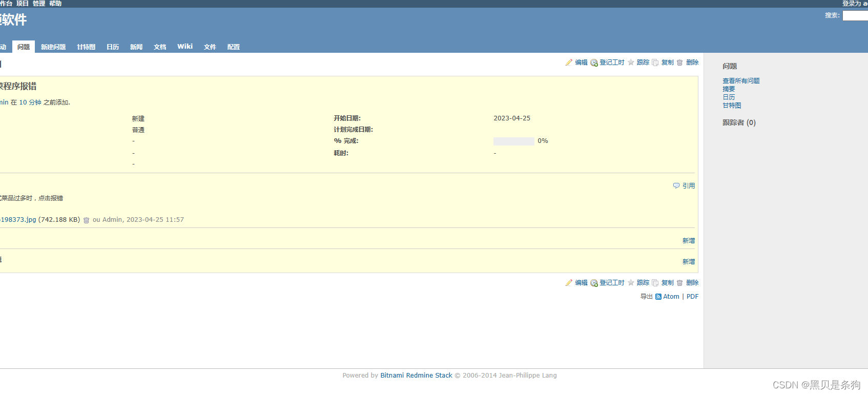Open 摘要 in the sidebar
Screen dimensions: 868x395
click(x=729, y=89)
